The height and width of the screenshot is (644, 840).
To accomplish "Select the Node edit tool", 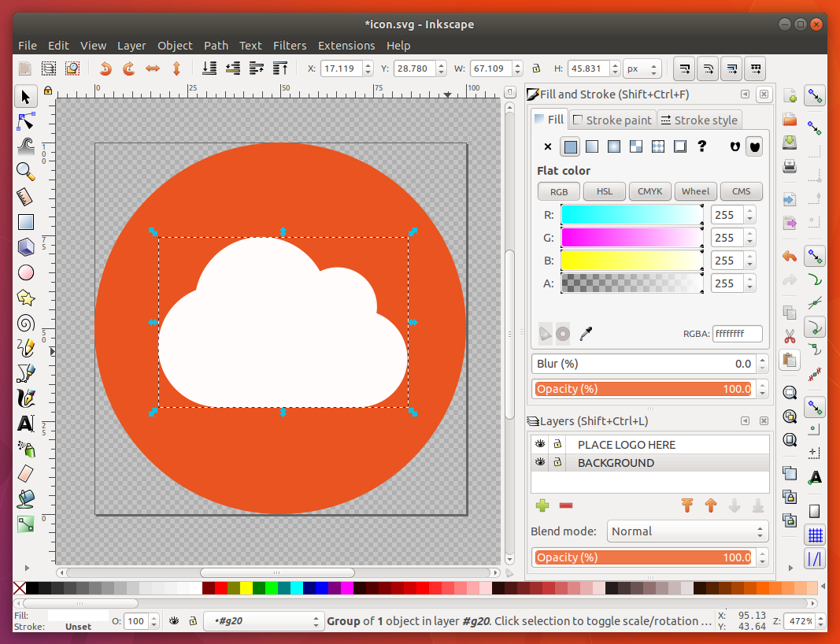I will (25, 121).
